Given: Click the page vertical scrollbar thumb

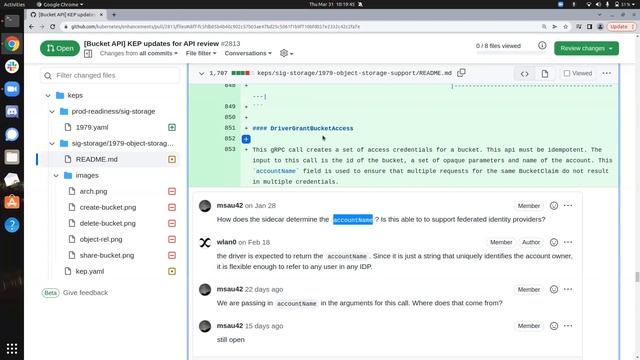Looking at the screenshot, I should (x=637, y=277).
